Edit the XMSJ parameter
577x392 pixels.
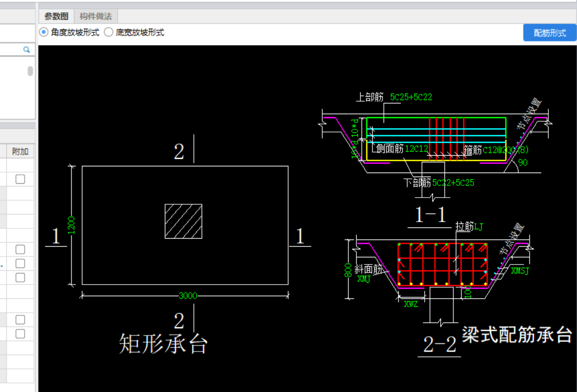(x=520, y=271)
